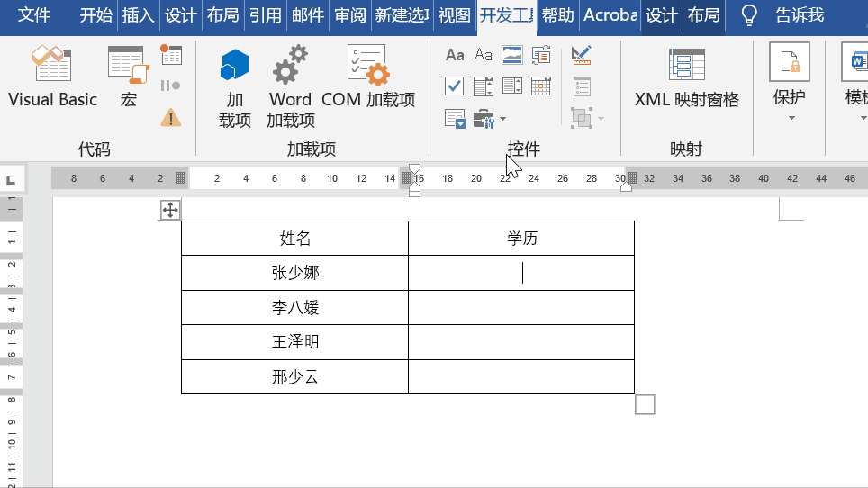
Task: Click empty 学历 cell beside 邢少云
Action: click(521, 376)
